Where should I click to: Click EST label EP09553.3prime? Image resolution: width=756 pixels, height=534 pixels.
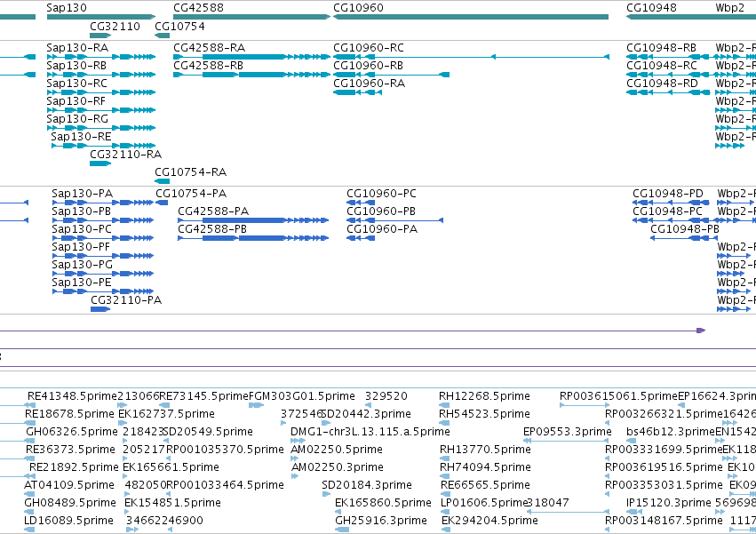568,432
